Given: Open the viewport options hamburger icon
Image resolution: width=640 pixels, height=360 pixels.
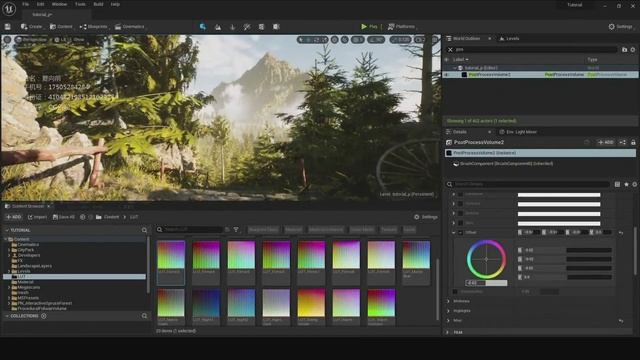Looking at the screenshot, I should point(7,40).
